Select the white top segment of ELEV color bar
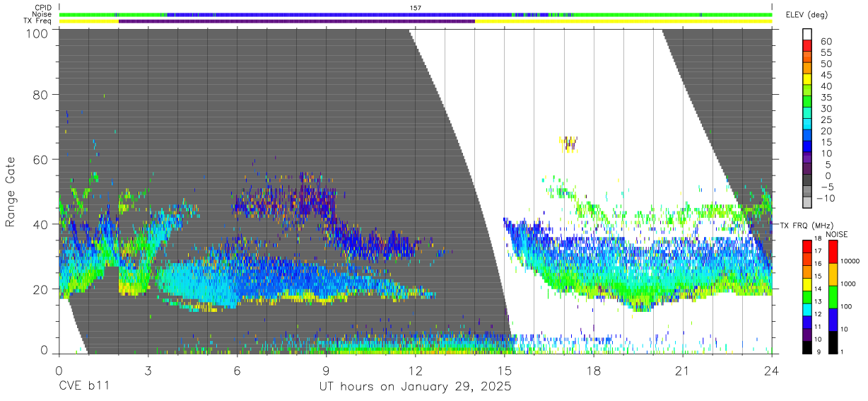The width and height of the screenshot is (868, 401). tap(808, 35)
